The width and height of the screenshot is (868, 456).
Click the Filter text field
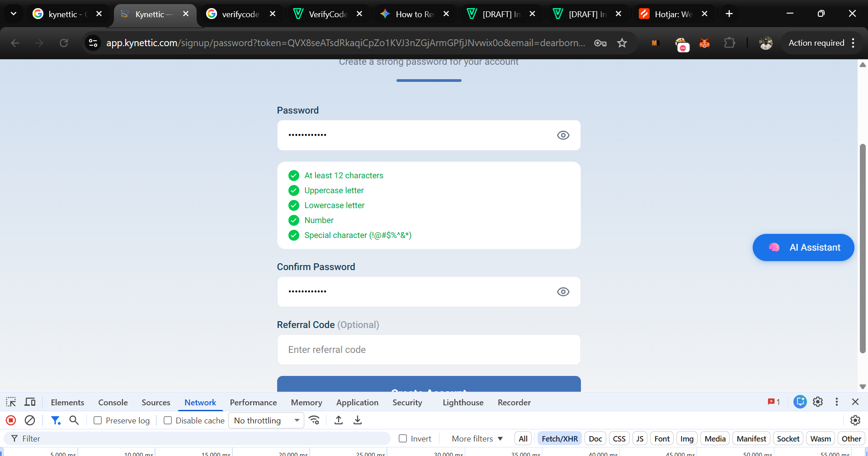[197, 438]
